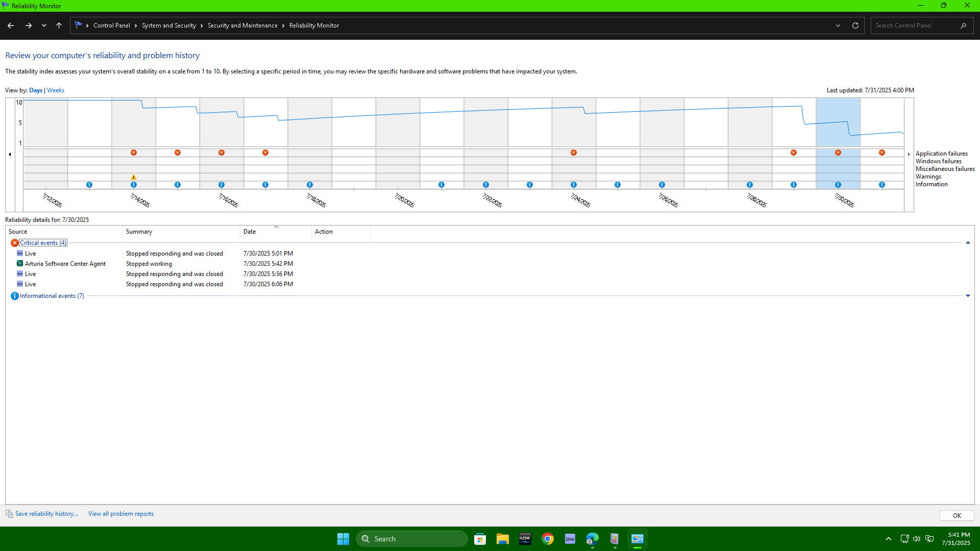Collapse the Critical events group
980x551 pixels.
[x=968, y=243]
